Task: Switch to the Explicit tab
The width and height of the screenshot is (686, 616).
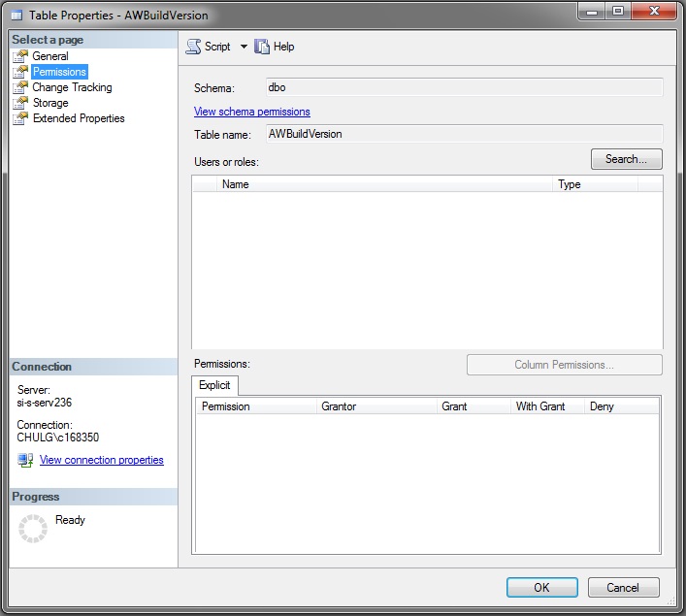Action: pos(214,385)
